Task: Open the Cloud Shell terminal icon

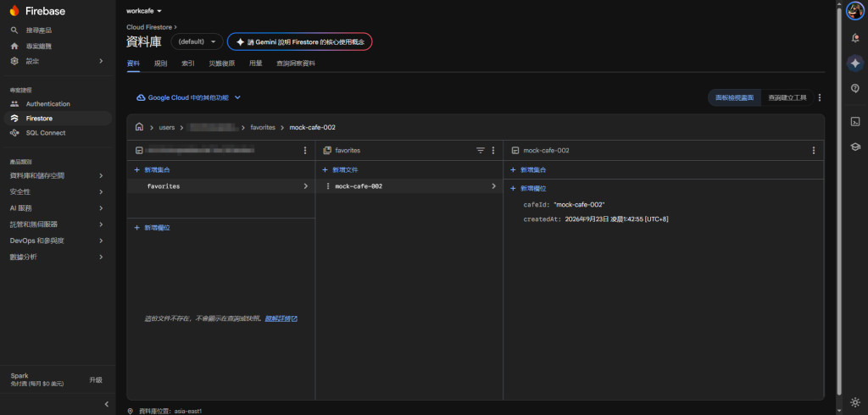Action: pyautogui.click(x=854, y=122)
